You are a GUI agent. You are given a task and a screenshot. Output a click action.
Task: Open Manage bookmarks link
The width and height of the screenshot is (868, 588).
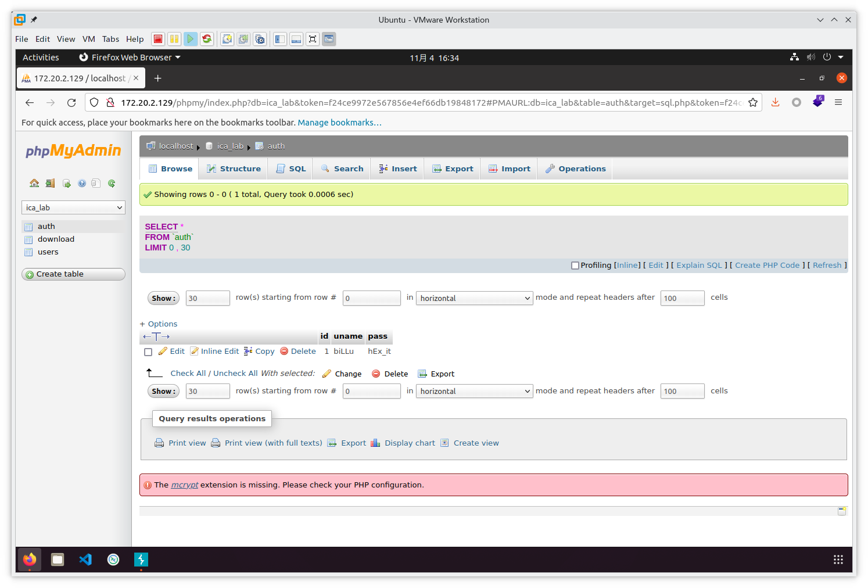coord(339,123)
